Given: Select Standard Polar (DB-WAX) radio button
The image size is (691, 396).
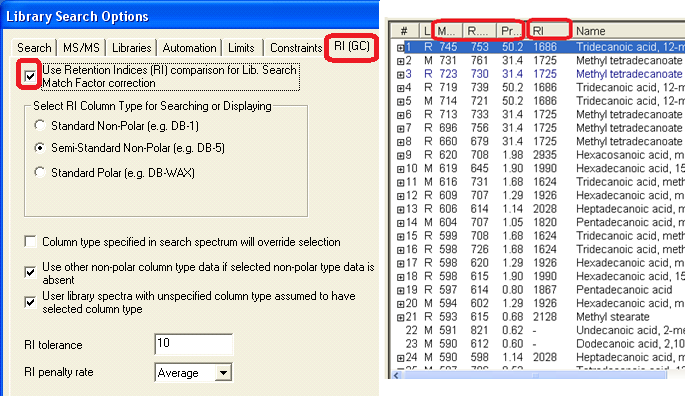Looking at the screenshot, I should click(x=40, y=172).
